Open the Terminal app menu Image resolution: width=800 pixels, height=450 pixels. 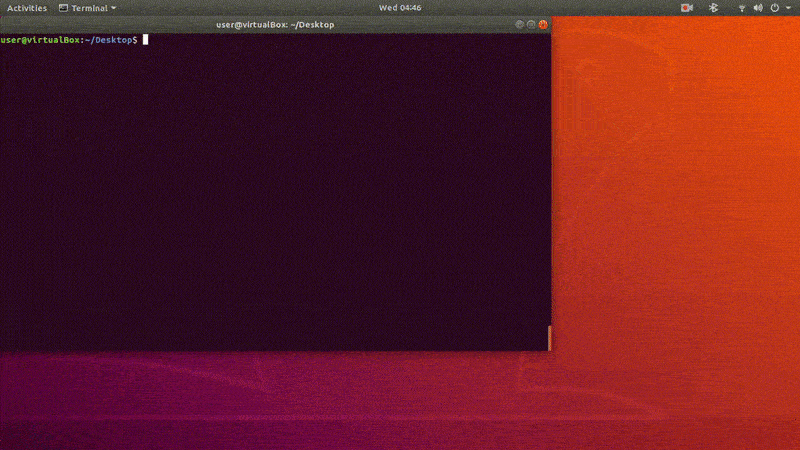[x=87, y=8]
